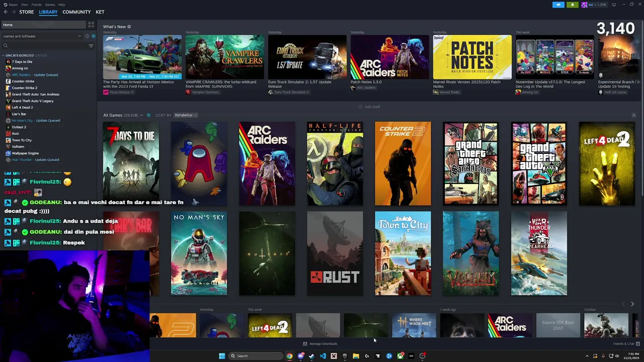This screenshot has width=644, height=362.
Task: Open the announcements megaphone button
Action: click(558, 5)
